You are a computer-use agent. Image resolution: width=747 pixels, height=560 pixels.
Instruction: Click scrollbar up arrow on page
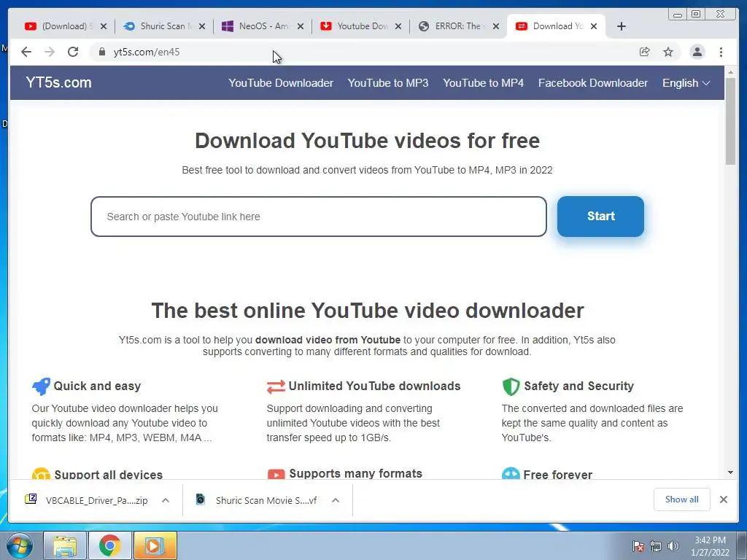(x=730, y=72)
